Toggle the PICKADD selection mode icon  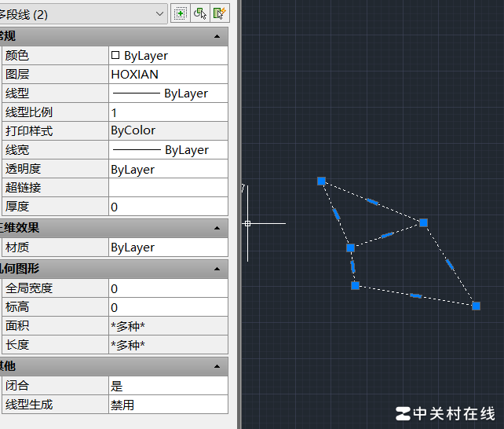click(180, 13)
